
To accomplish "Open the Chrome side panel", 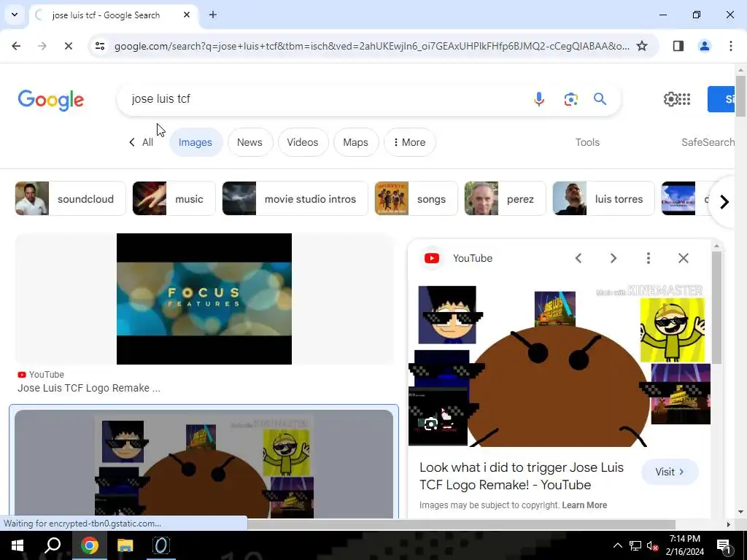I will 678,46.
